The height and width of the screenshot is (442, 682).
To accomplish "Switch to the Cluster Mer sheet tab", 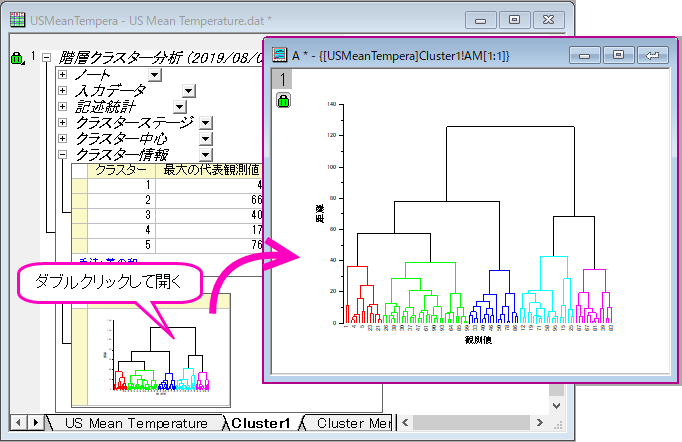I will 350,423.
